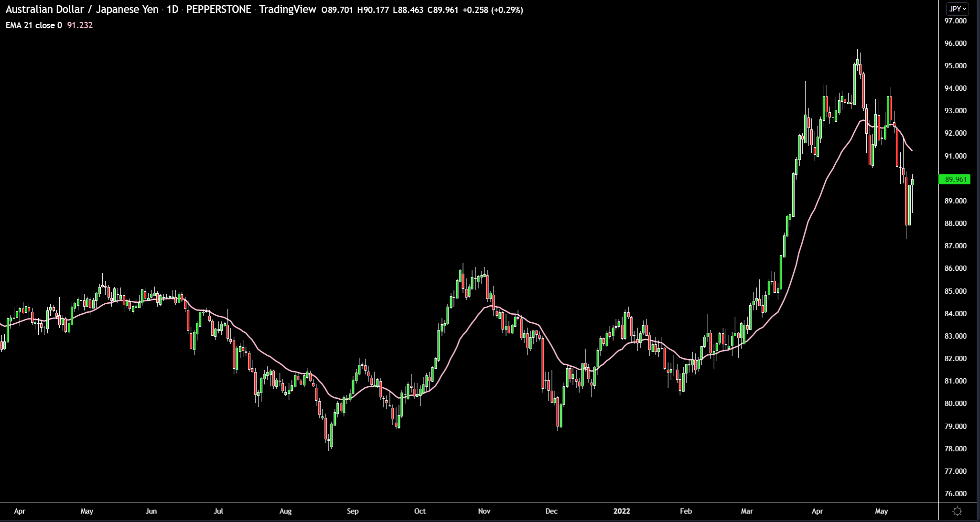Click the close value C89.961

point(442,10)
